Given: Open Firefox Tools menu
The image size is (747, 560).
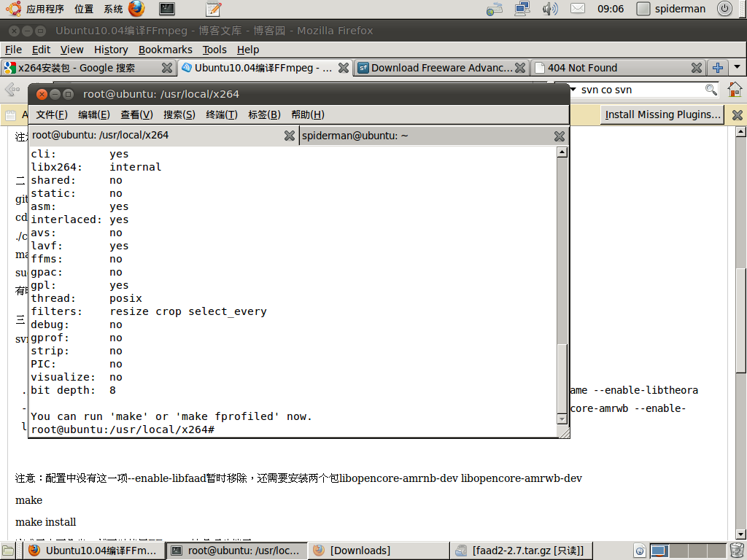Looking at the screenshot, I should [x=214, y=50].
